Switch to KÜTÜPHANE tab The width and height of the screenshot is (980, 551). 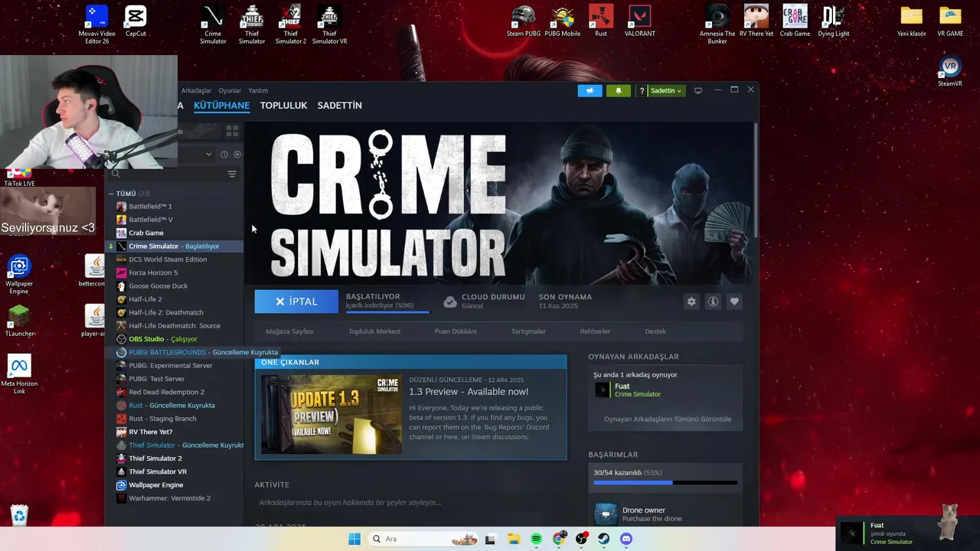[x=221, y=106]
